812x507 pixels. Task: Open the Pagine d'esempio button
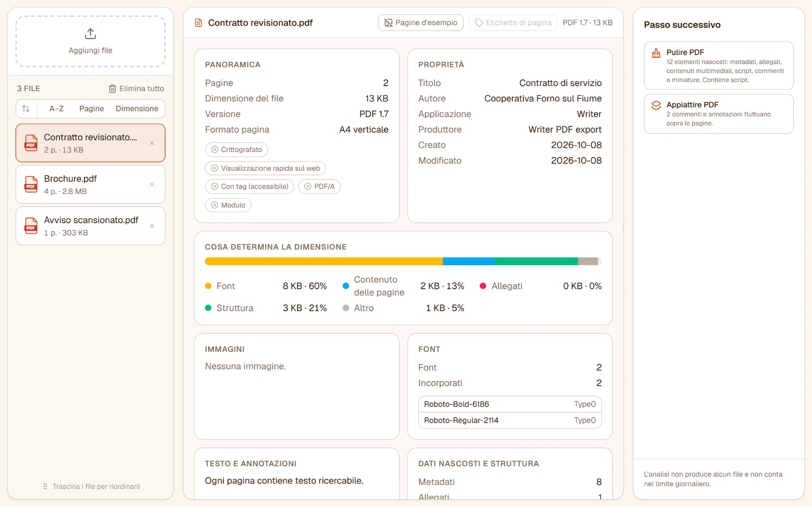(421, 23)
